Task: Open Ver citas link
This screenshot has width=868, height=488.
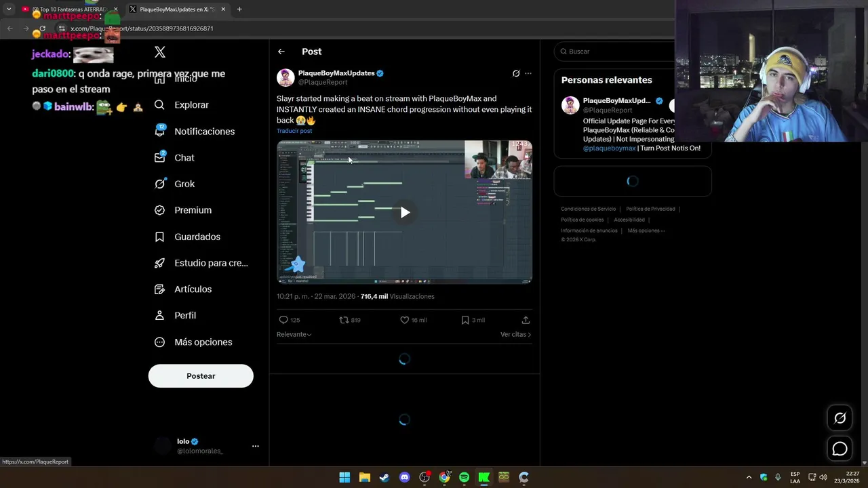Action: [x=515, y=334]
